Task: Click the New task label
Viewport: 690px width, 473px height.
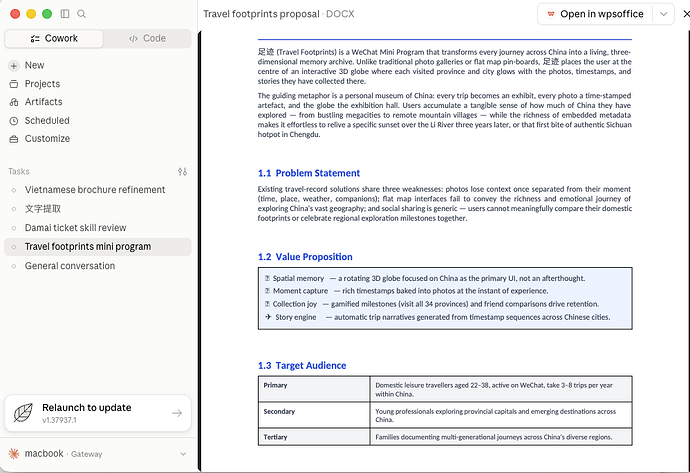Action: click(x=34, y=65)
